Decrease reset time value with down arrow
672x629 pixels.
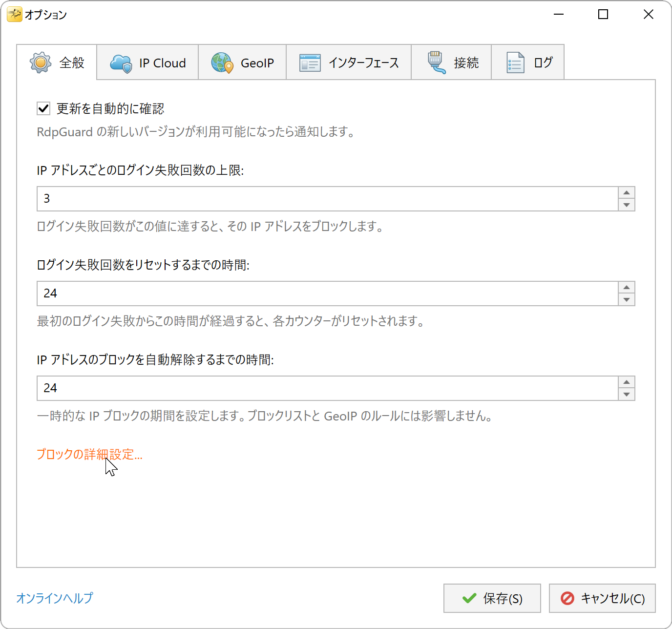tap(627, 300)
